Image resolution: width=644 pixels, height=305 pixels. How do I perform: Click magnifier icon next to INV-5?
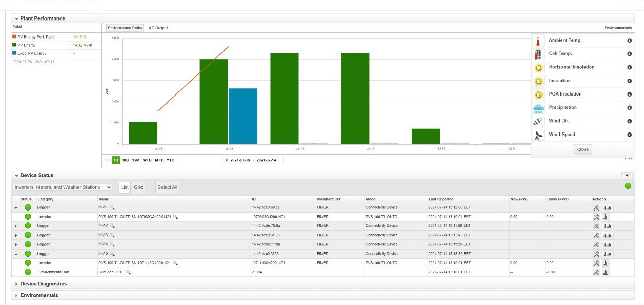(112, 254)
